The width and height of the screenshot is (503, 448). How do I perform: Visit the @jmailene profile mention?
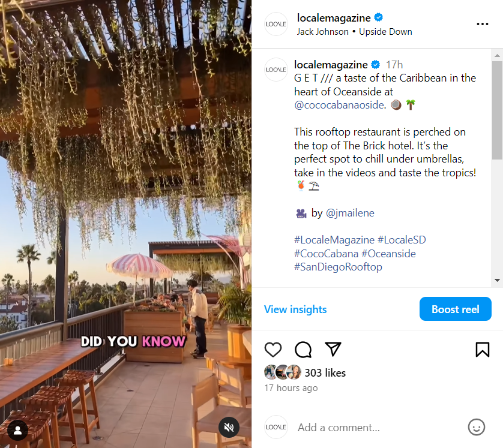coord(350,213)
